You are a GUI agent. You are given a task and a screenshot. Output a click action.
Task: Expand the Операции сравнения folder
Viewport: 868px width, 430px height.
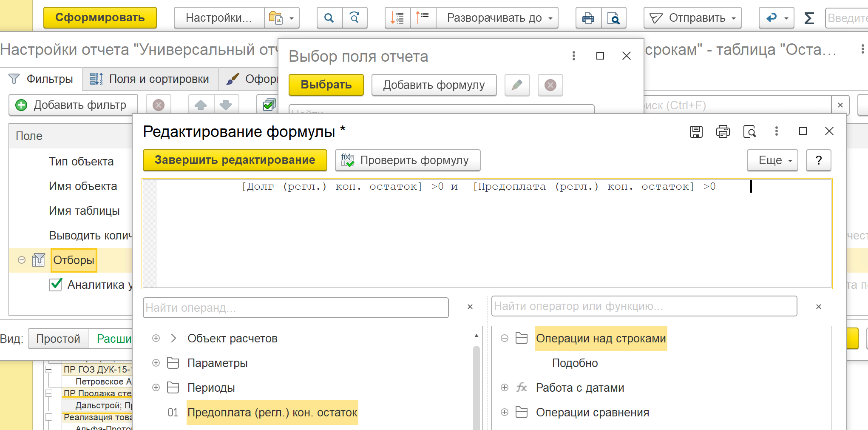point(505,412)
